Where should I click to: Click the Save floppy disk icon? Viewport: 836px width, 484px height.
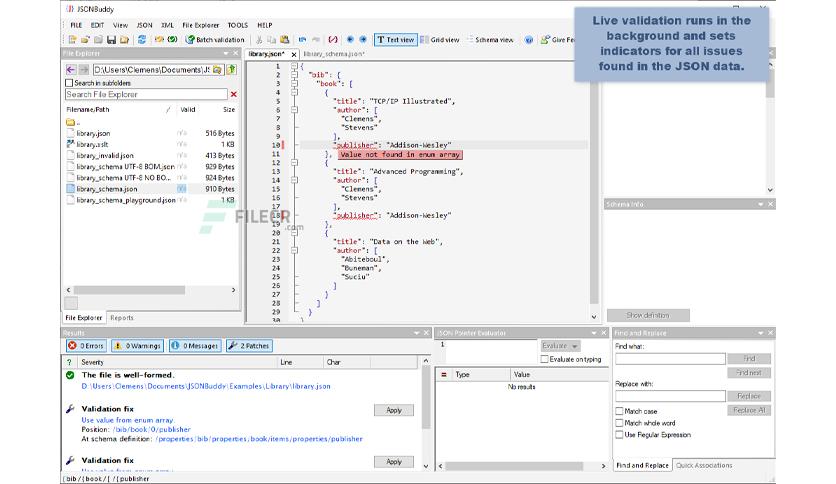click(111, 39)
